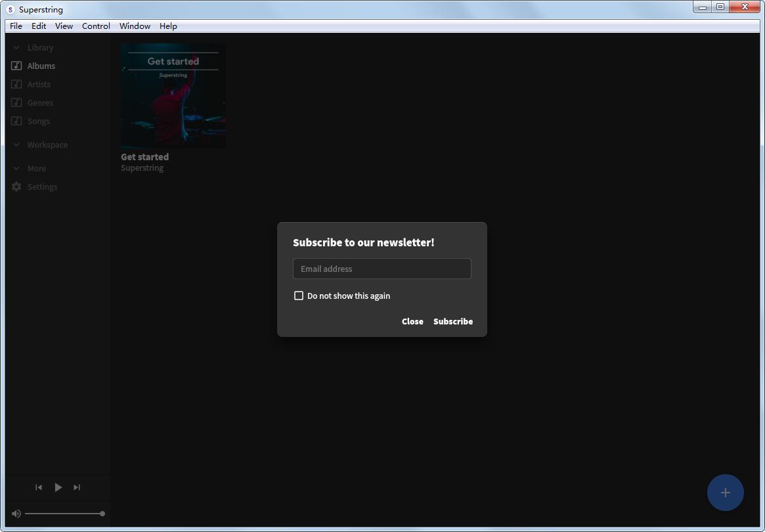Collapse the Workspace section chevron
This screenshot has width=765, height=532.
click(x=16, y=144)
